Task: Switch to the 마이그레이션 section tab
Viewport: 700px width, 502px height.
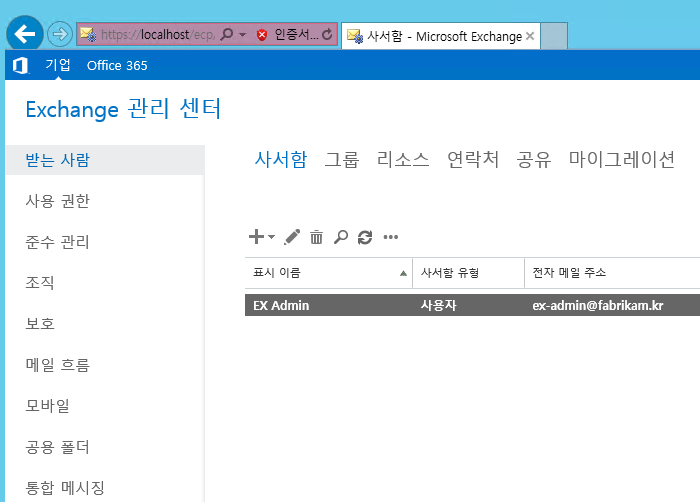Action: 621,159
